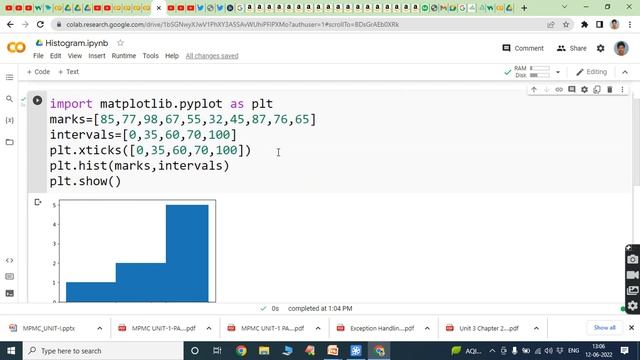The width and height of the screenshot is (640, 360).
Task: Click the RAM usage bar
Action: point(540,68)
